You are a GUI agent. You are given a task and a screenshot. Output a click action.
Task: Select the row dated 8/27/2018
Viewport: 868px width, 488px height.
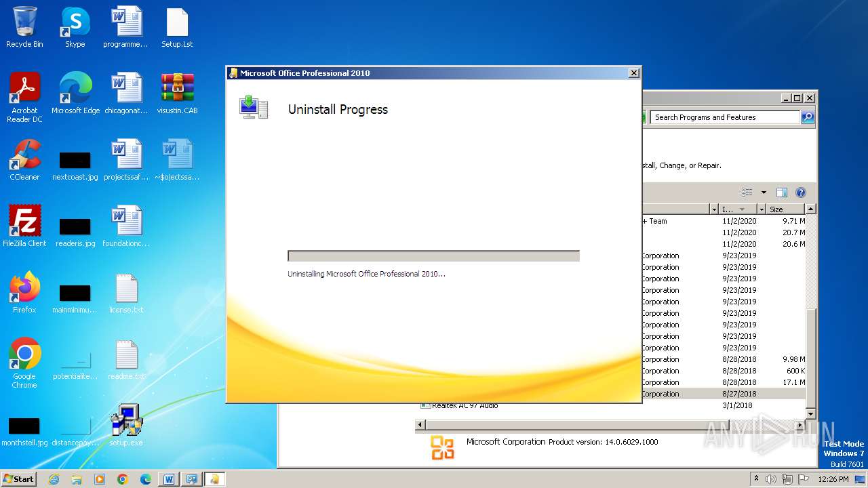pyautogui.click(x=724, y=394)
